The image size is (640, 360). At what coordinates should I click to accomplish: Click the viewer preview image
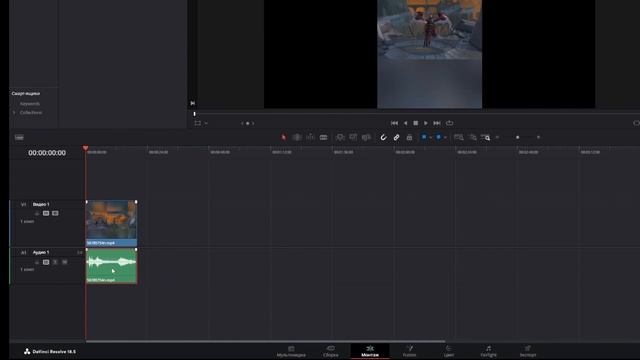(x=429, y=54)
